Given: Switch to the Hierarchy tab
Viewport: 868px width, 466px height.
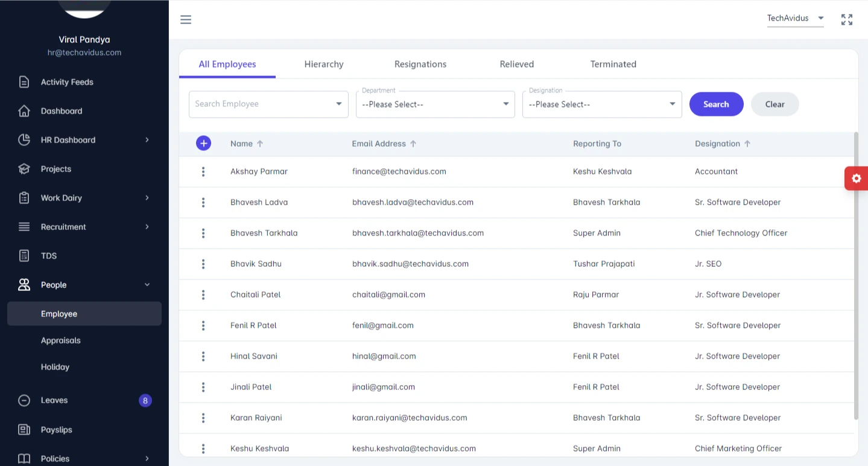Looking at the screenshot, I should pyautogui.click(x=323, y=64).
